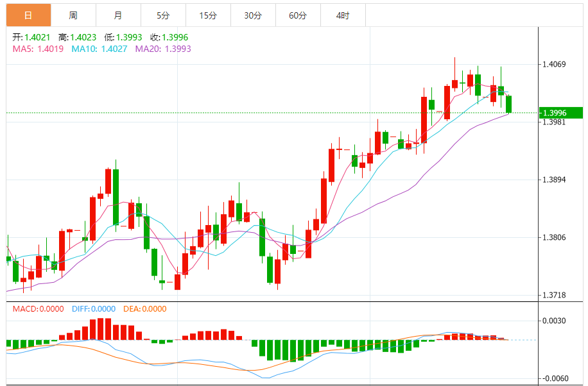Switch to the 5分 timeframe

tap(163, 15)
